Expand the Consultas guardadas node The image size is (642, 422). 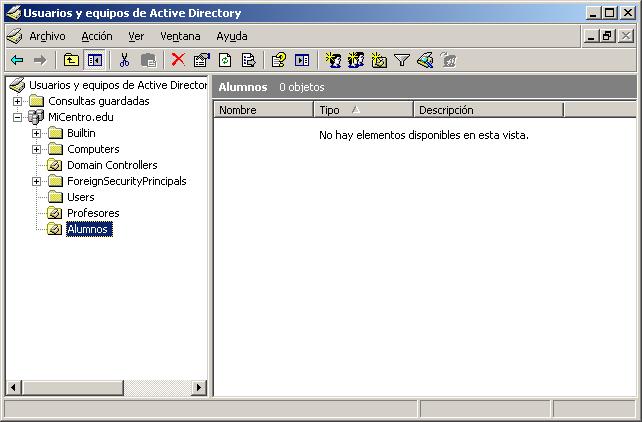(x=18, y=101)
